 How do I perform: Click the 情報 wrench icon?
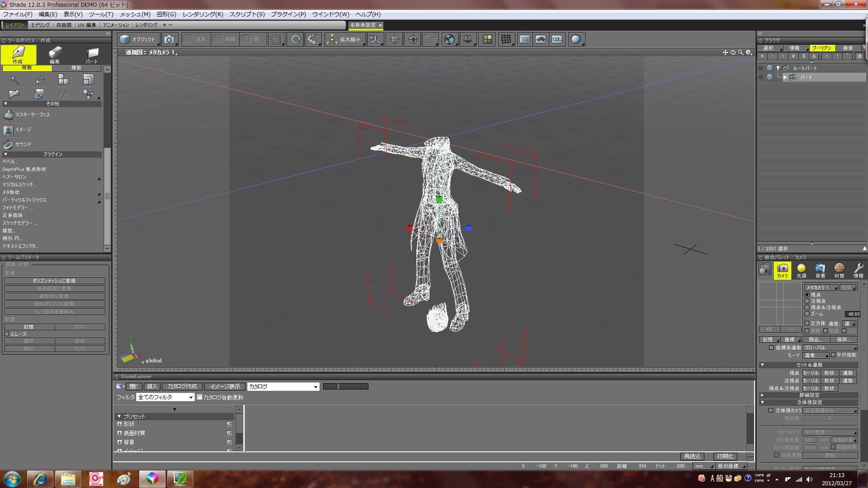click(858, 270)
